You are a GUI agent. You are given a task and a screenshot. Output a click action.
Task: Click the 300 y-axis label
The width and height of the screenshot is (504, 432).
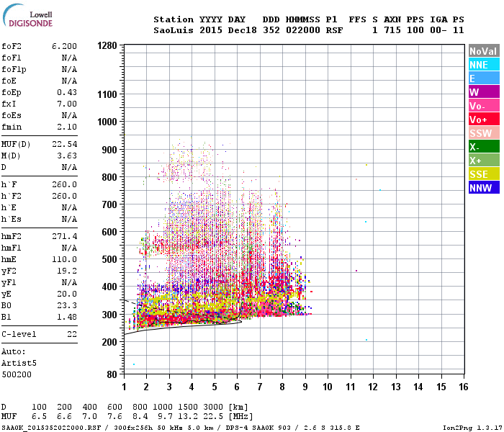coord(109,315)
